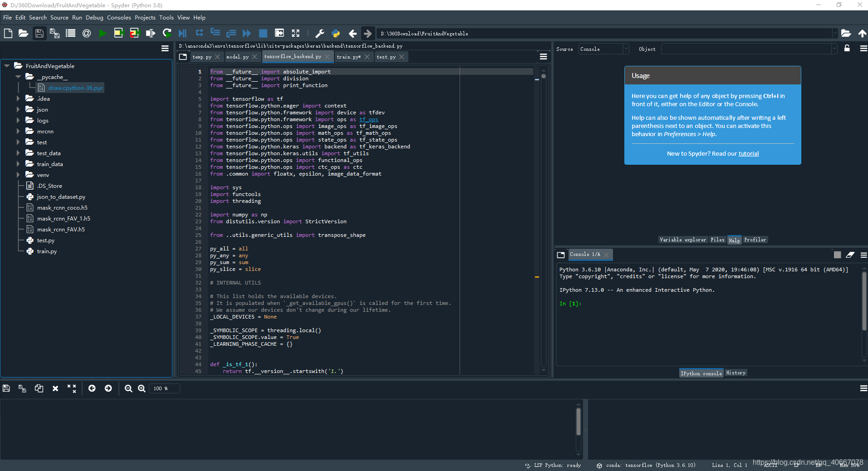The image size is (868, 471).
Task: Open the Consoles menu
Action: coord(119,18)
